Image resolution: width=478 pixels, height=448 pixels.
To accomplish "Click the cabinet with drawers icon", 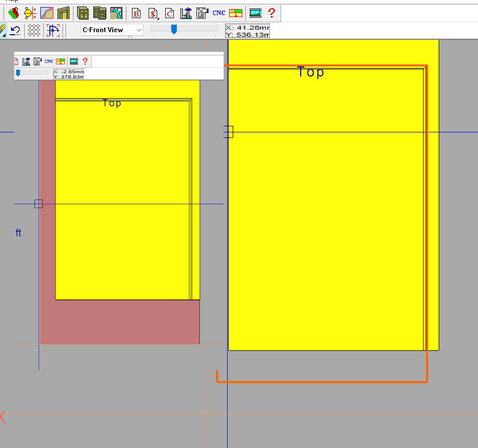I will 100,13.
